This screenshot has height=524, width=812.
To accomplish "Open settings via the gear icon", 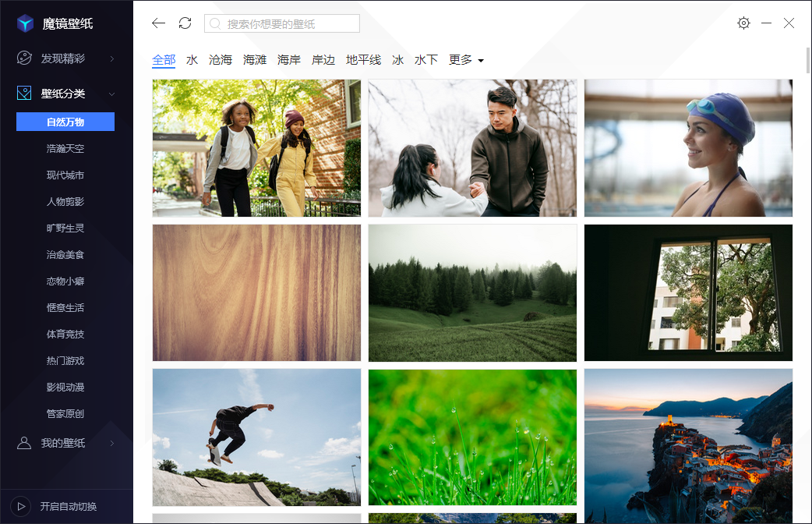I will pyautogui.click(x=743, y=23).
